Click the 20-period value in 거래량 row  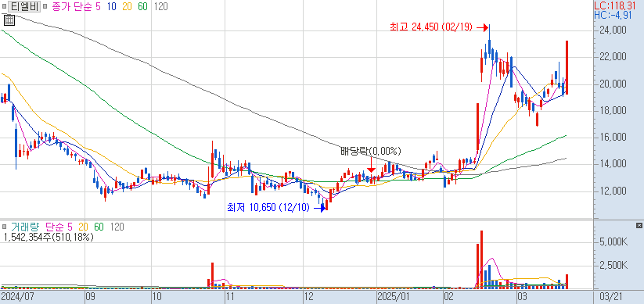click(84, 227)
